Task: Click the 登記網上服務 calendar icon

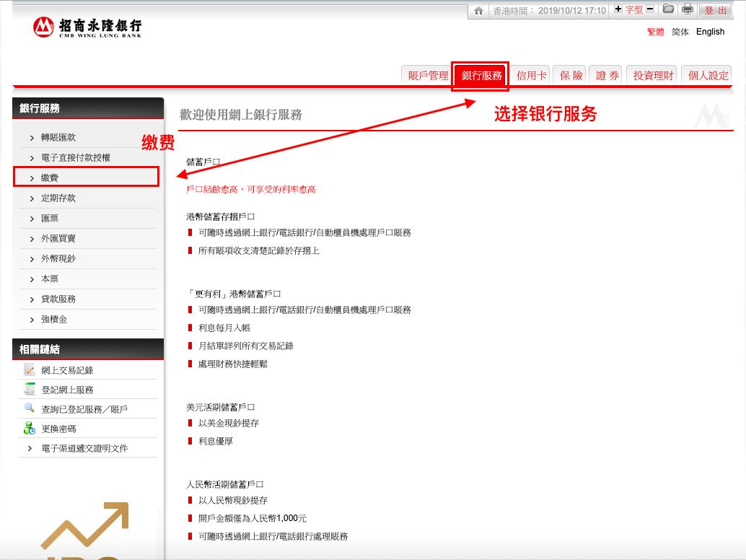Action: 30,390
